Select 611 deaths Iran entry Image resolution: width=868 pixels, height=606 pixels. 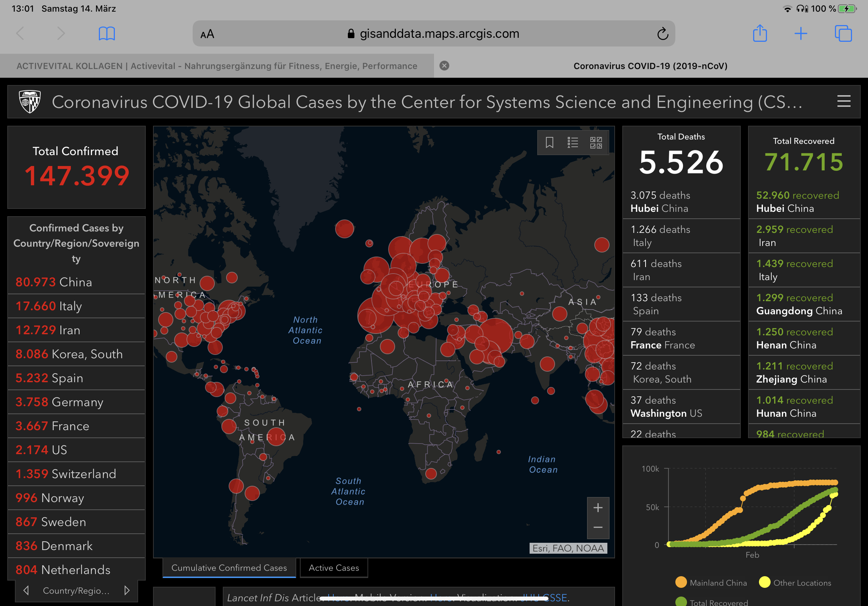pyautogui.click(x=681, y=270)
